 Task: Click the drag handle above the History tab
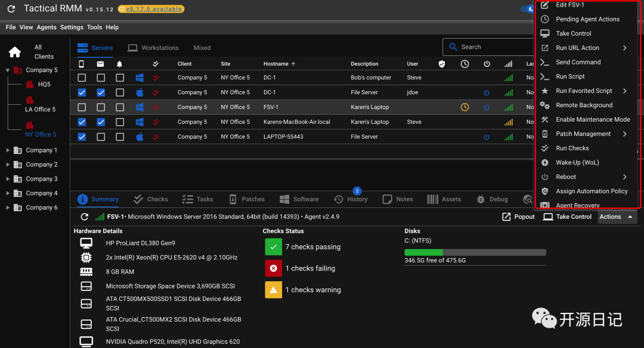coord(357,191)
